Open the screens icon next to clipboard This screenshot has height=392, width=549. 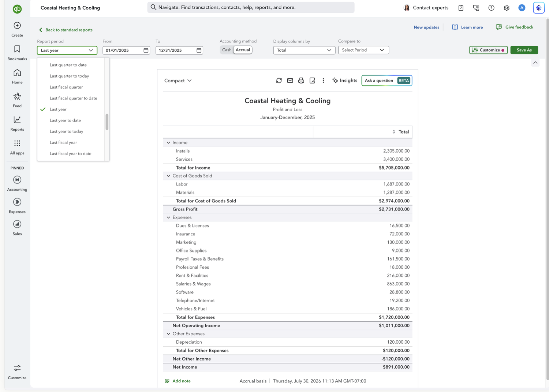[476, 8]
